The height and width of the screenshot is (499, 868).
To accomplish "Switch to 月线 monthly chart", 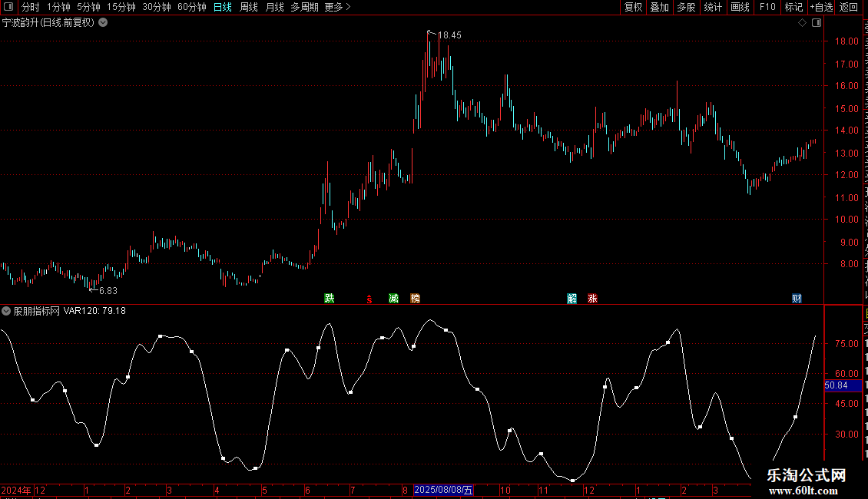I will (x=274, y=7).
